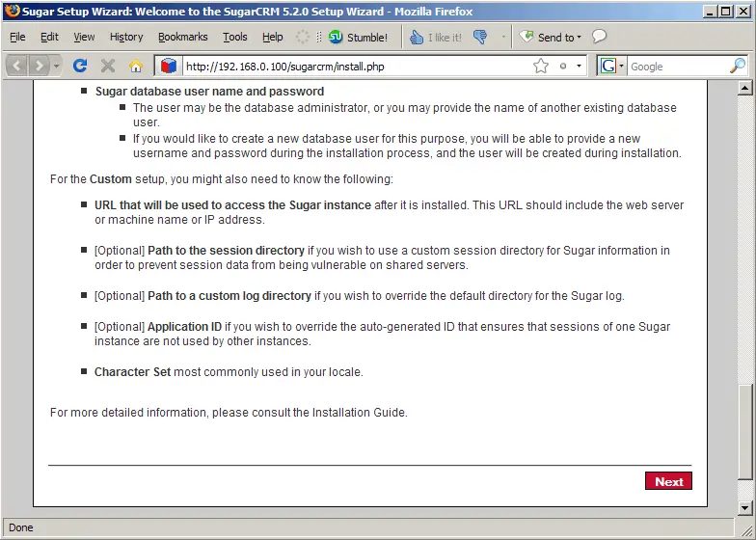The width and height of the screenshot is (756, 540).
Task: Click the Google search box
Action: pyautogui.click(x=677, y=67)
